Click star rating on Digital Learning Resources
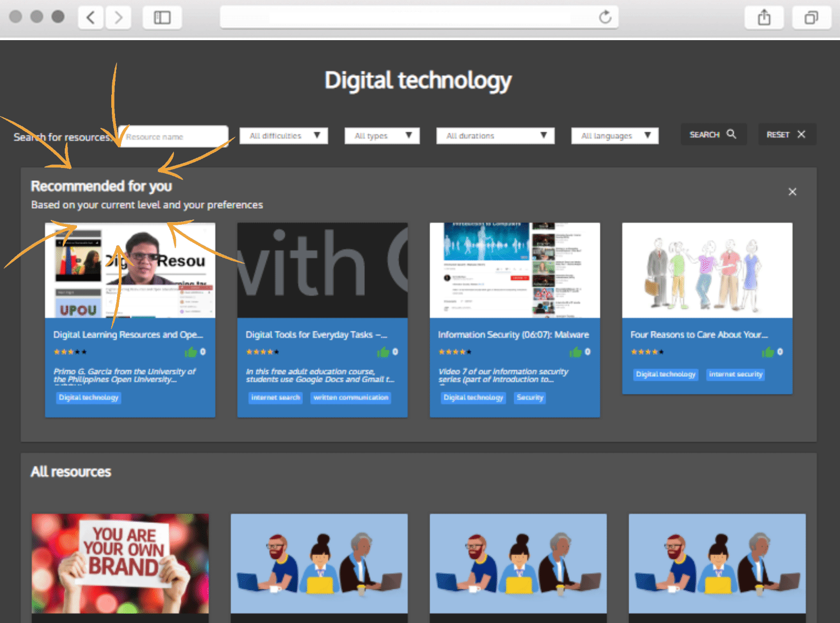 (x=70, y=352)
